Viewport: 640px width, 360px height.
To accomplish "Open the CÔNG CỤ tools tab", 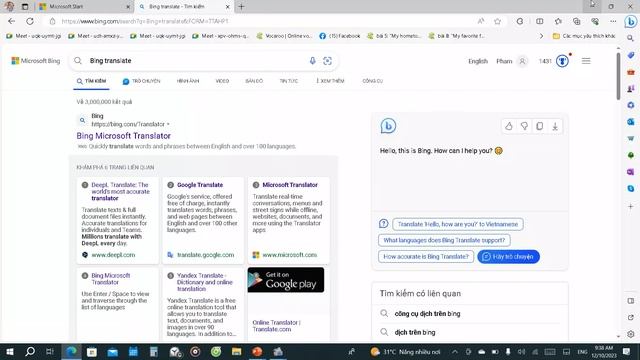I will click(x=372, y=81).
